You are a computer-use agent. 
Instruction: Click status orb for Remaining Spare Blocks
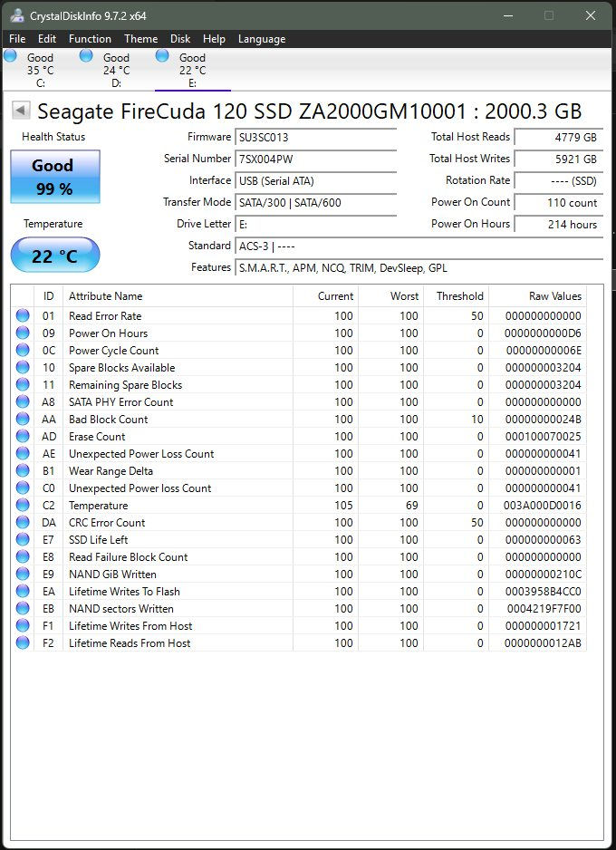tap(23, 385)
